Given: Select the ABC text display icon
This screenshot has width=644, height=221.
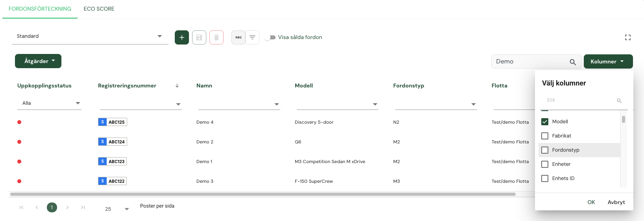Looking at the screenshot, I should (239, 37).
